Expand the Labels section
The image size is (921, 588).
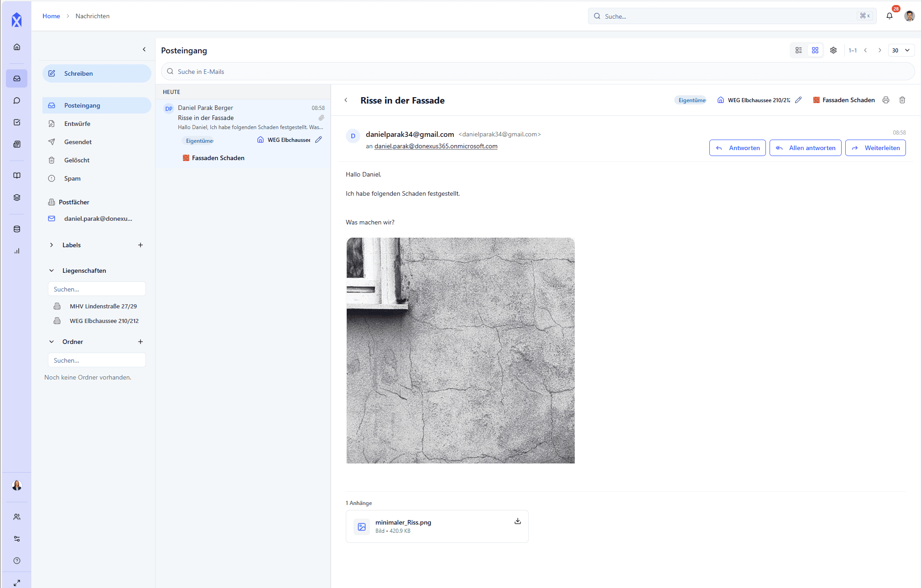pyautogui.click(x=52, y=245)
